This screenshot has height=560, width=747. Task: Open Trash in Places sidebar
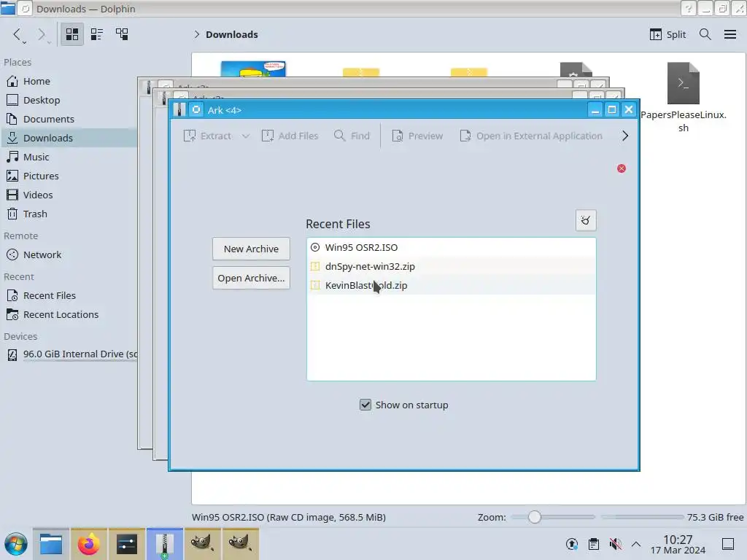coord(69,214)
